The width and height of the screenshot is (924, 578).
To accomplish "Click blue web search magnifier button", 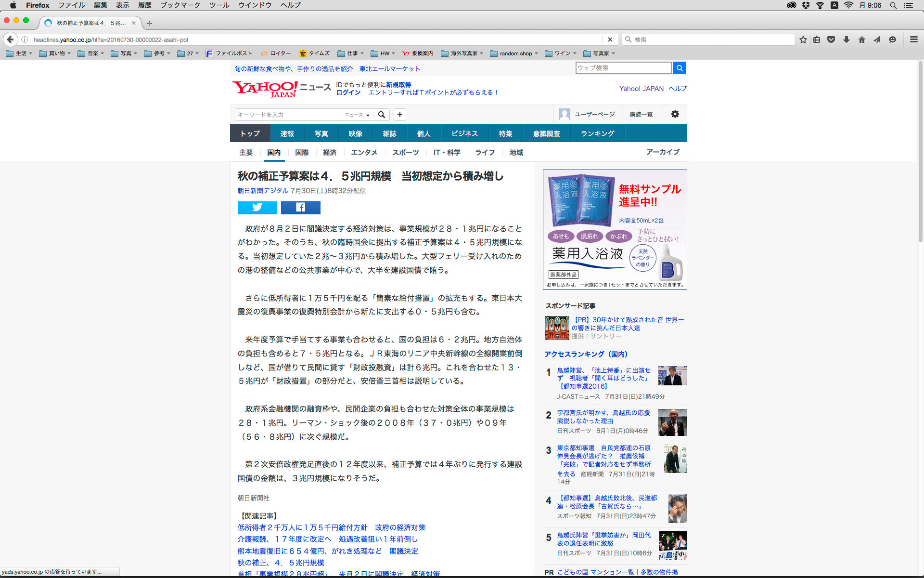I will pos(679,68).
